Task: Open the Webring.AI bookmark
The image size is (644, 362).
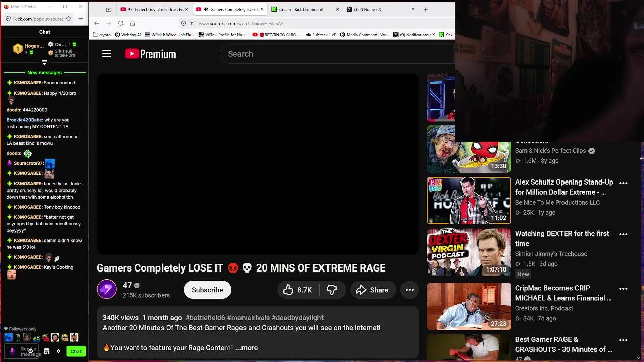Action: (x=128, y=35)
